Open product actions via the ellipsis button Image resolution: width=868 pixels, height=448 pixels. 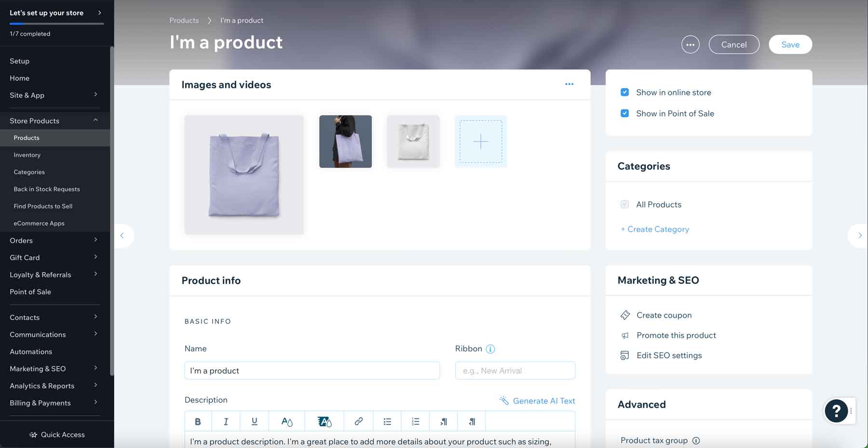[x=690, y=44]
